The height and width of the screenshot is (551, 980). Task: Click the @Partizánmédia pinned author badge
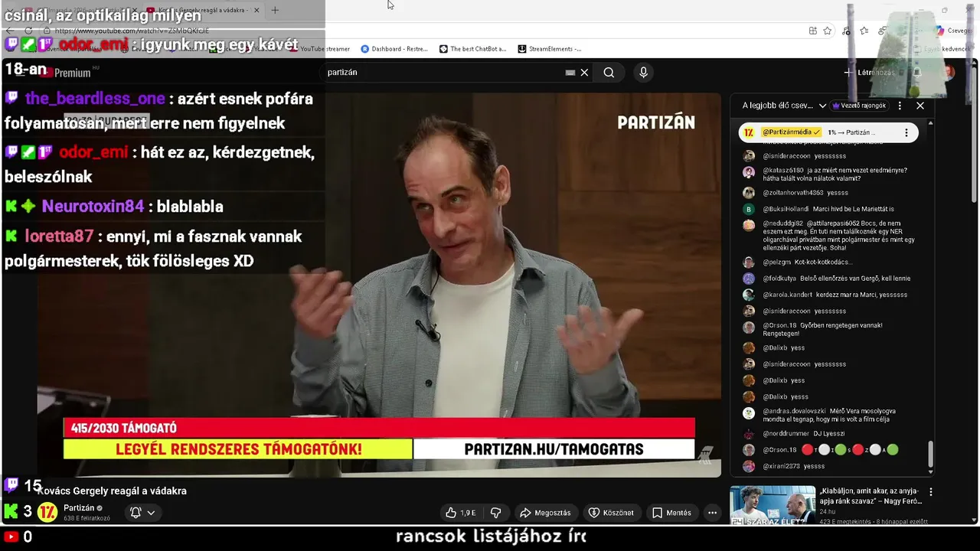(792, 132)
